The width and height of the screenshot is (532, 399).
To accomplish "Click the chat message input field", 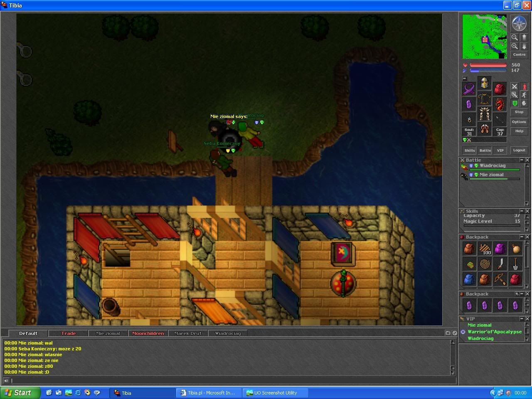I will pyautogui.click(x=233, y=381).
